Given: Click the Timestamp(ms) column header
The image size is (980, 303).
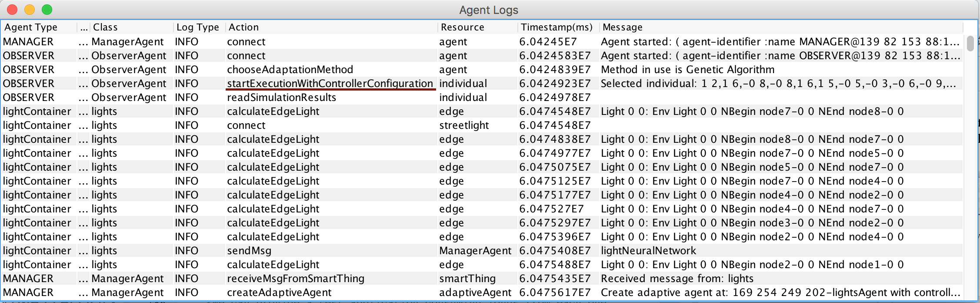Looking at the screenshot, I should (557, 27).
